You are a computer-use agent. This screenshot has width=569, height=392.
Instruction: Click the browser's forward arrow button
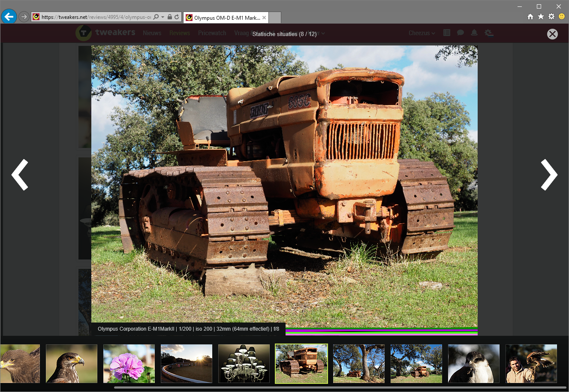click(24, 17)
